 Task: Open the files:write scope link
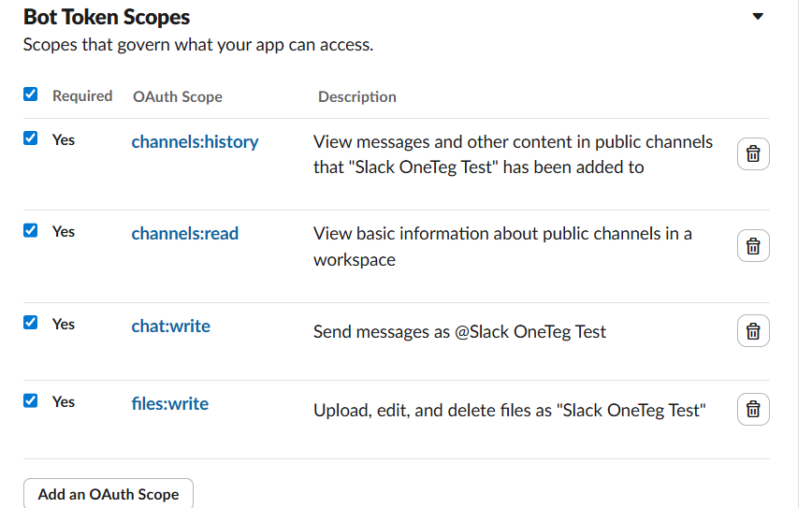(x=170, y=403)
